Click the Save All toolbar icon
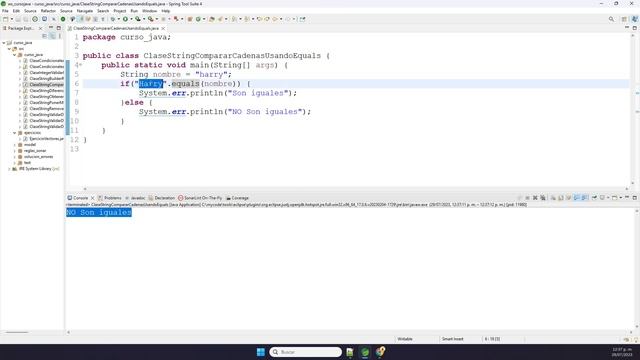Viewport: 640px width, 360px height. [x=26, y=19]
